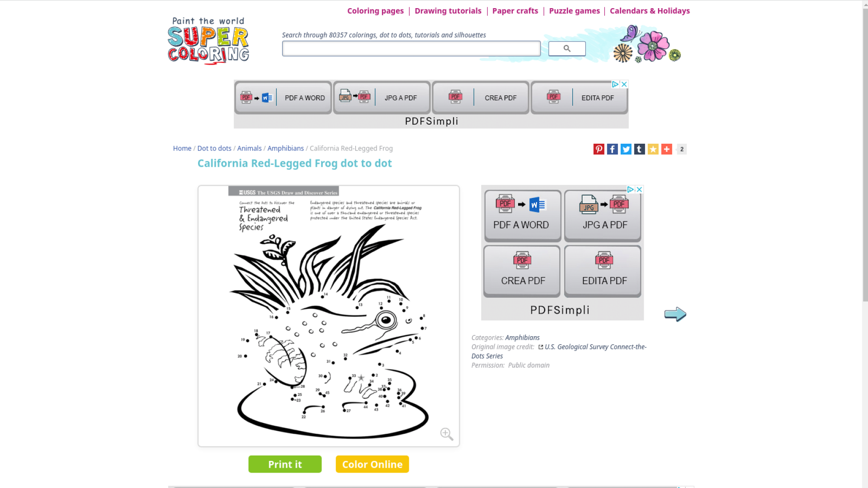Click the Color Online button
This screenshot has height=488, width=868.
[372, 464]
